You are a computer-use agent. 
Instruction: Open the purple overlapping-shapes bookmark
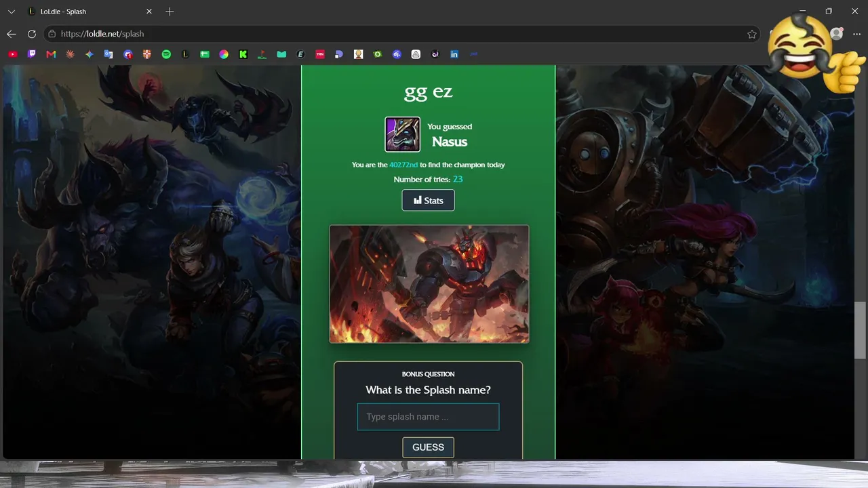[x=339, y=54]
